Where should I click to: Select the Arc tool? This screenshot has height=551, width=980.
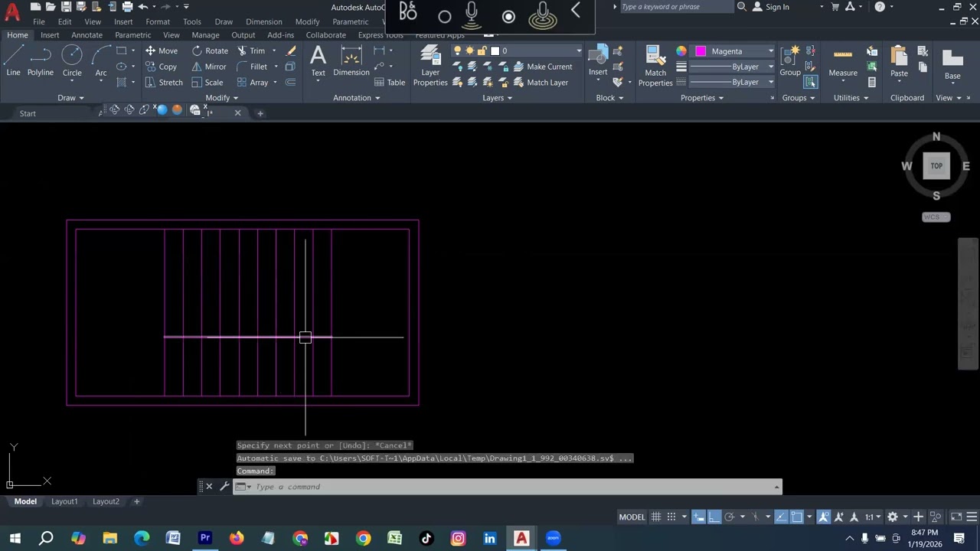pyautogui.click(x=101, y=61)
